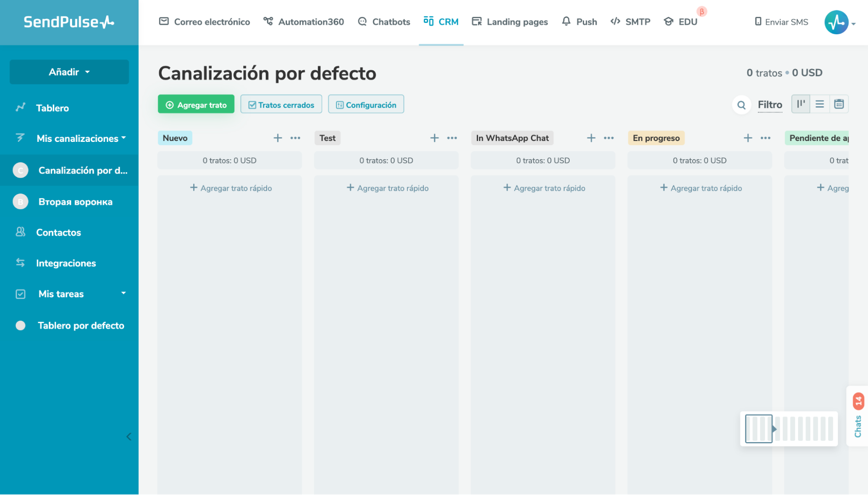Open Tablero in the sidebar
Screen dimensions: 868x495
(52, 108)
